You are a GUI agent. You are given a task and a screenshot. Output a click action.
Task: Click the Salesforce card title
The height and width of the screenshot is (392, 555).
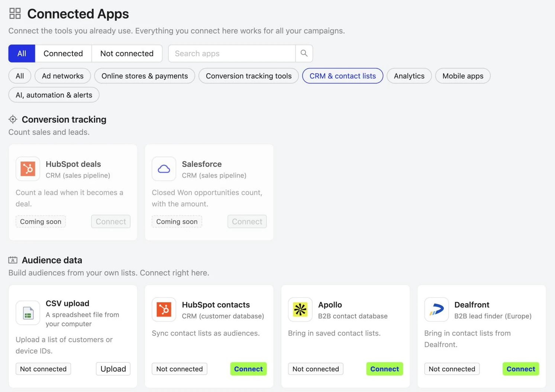(202, 164)
